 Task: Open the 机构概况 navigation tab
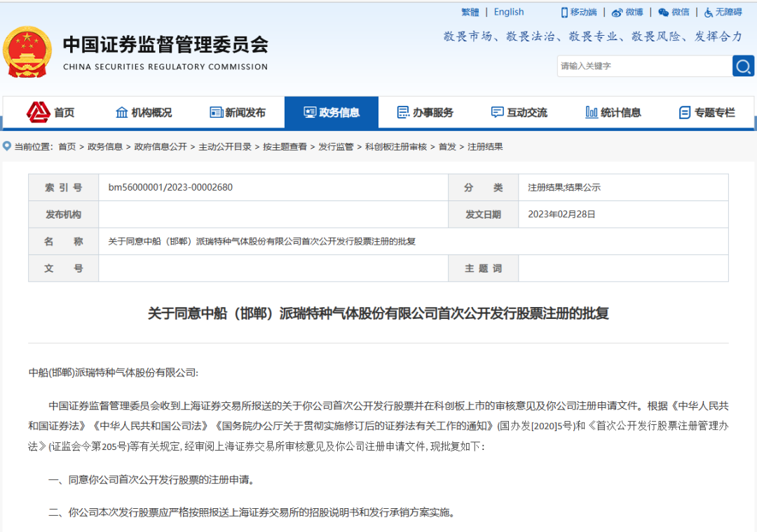click(x=144, y=112)
